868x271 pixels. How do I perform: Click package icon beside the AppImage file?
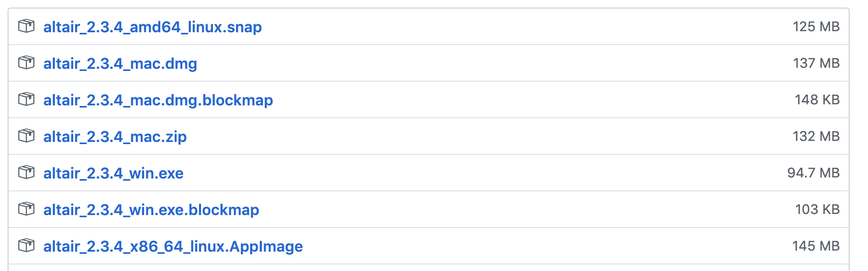coord(26,246)
